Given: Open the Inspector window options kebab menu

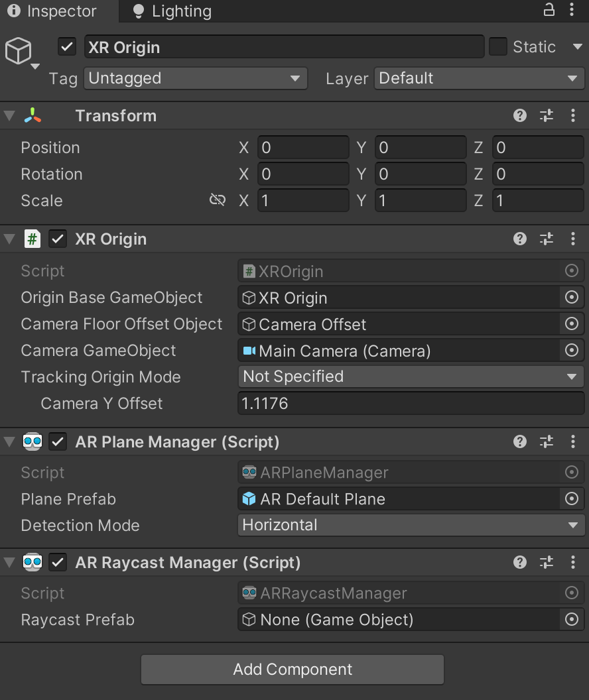Looking at the screenshot, I should [573, 11].
